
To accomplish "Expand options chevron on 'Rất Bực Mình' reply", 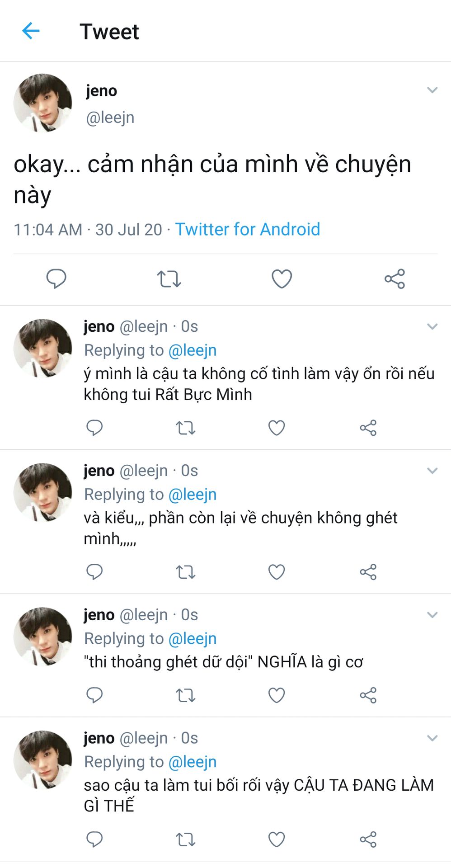I will (432, 326).
